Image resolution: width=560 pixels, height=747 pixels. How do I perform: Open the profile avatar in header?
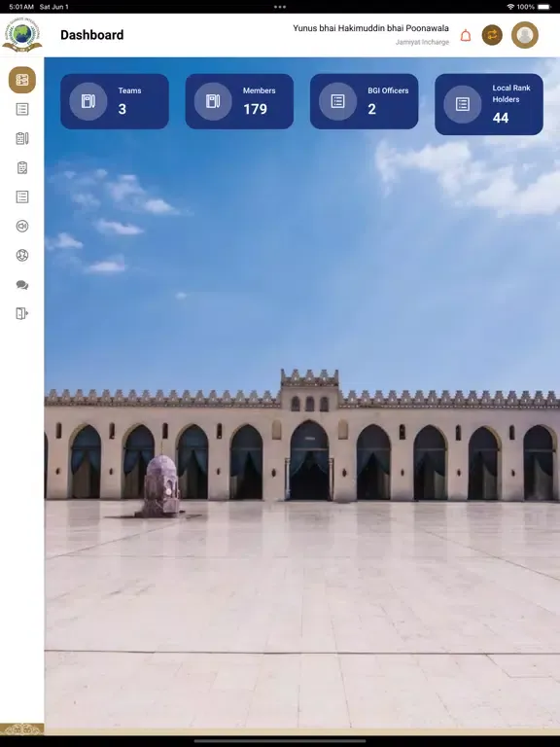[525, 35]
